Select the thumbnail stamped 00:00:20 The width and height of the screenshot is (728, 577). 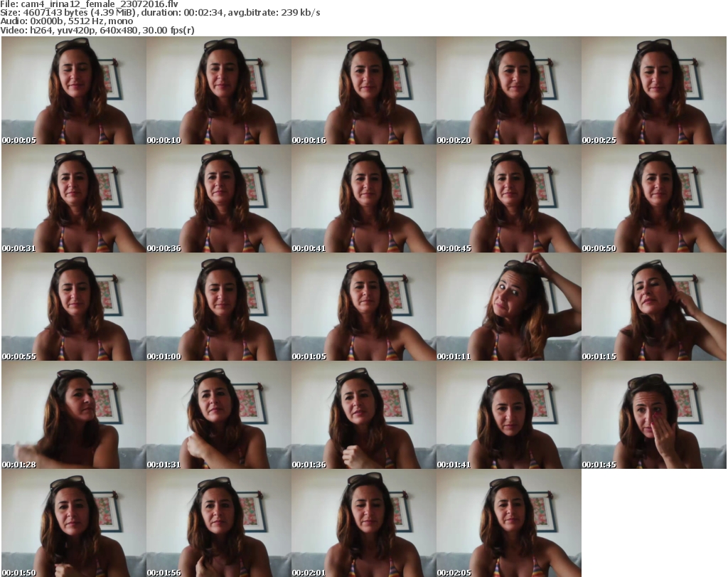pos(508,90)
